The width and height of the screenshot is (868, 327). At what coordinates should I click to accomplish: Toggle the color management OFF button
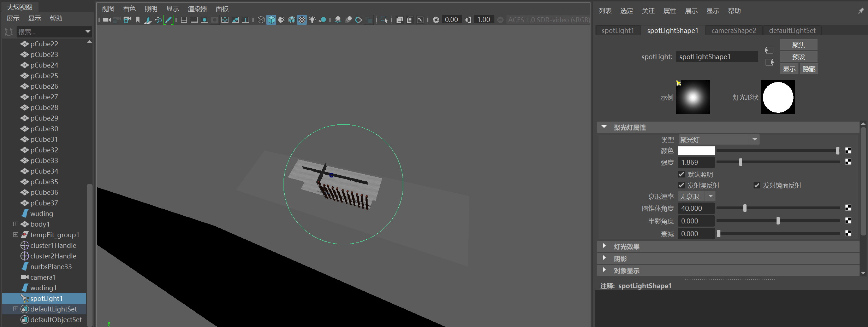tap(500, 20)
